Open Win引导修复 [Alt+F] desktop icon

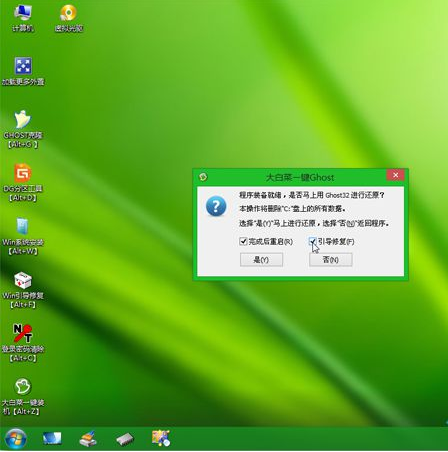(23, 290)
